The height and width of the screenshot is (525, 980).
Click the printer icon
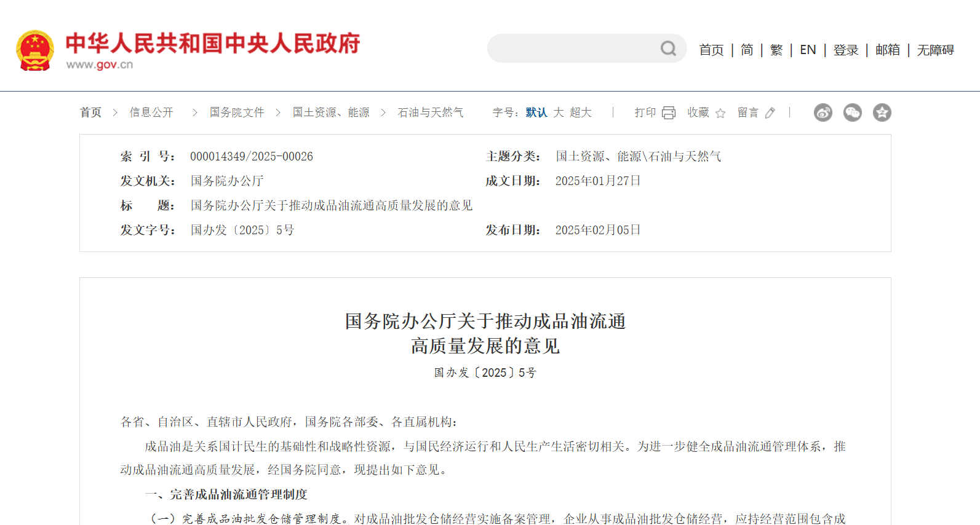669,113
